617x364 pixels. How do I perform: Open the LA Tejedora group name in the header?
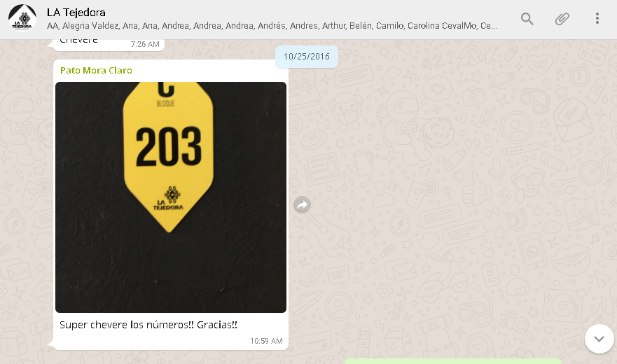click(76, 12)
